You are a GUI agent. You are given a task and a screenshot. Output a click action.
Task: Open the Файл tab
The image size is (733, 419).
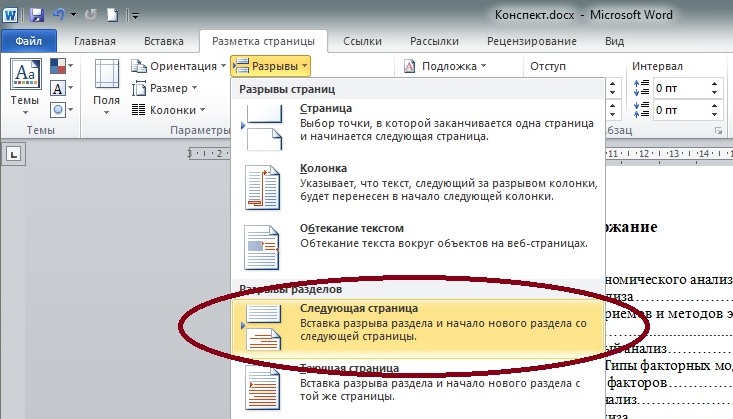coord(29,41)
